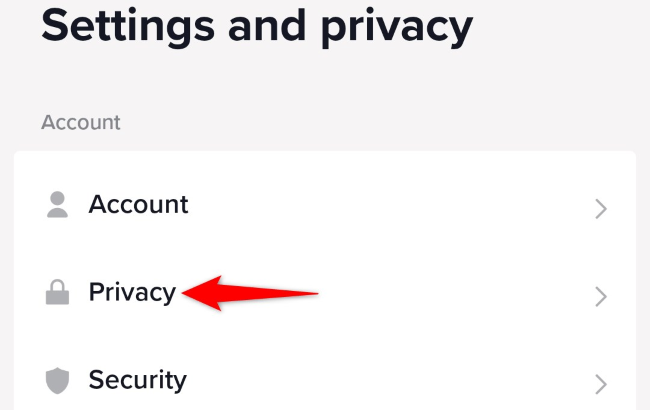650x410 pixels.
Task: Expand the Account row chevron
Action: [600, 208]
